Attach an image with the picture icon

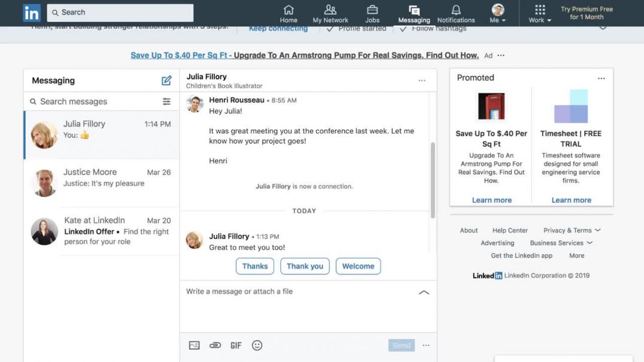pos(195,346)
